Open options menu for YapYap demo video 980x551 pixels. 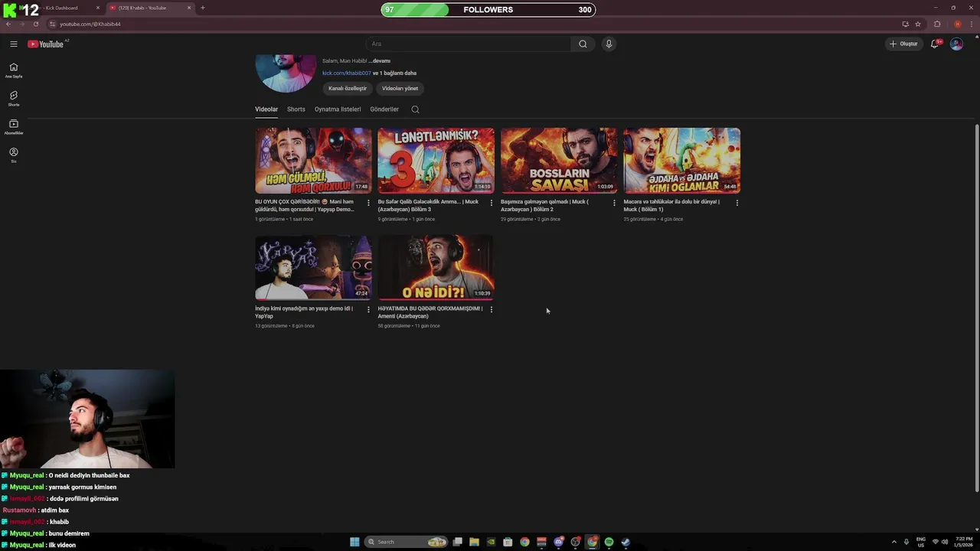[368, 309]
